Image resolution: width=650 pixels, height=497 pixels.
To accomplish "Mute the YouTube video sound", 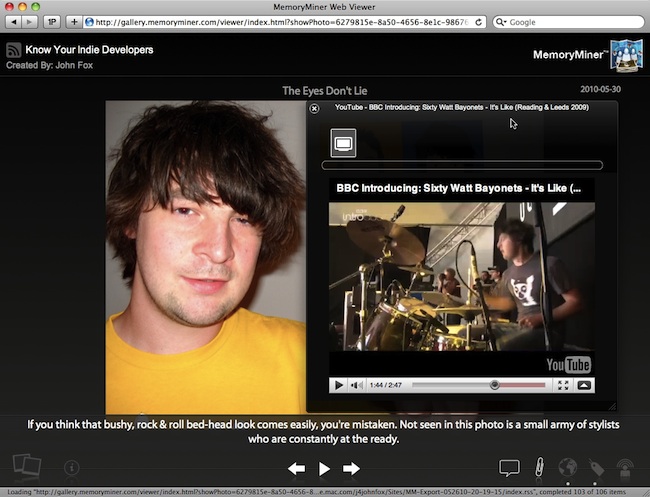I will pos(357,385).
